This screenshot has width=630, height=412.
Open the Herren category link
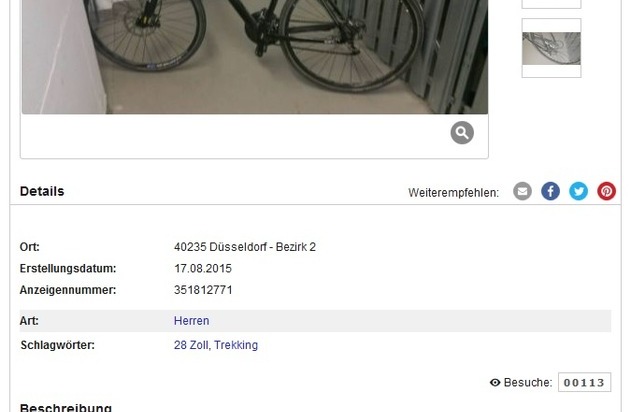pyautogui.click(x=191, y=321)
